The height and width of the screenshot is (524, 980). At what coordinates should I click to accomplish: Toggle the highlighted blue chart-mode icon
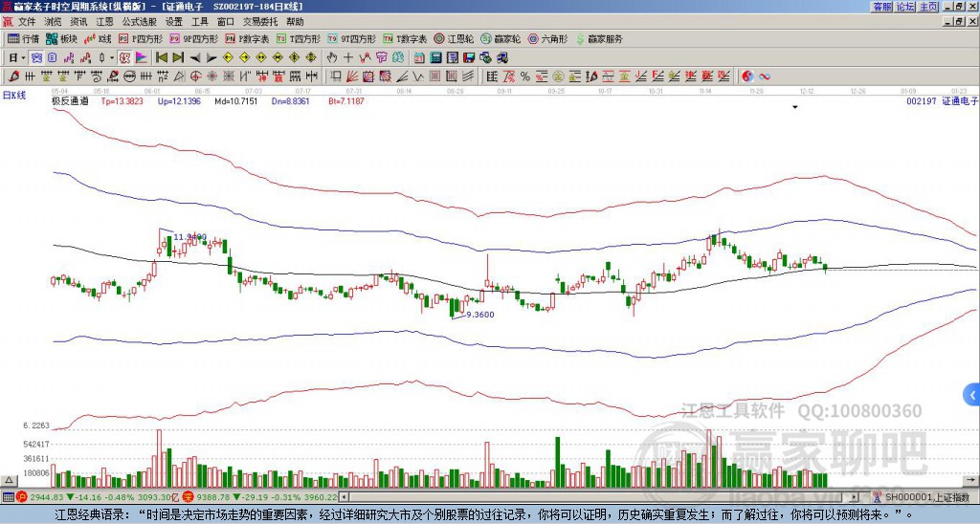pos(36,58)
